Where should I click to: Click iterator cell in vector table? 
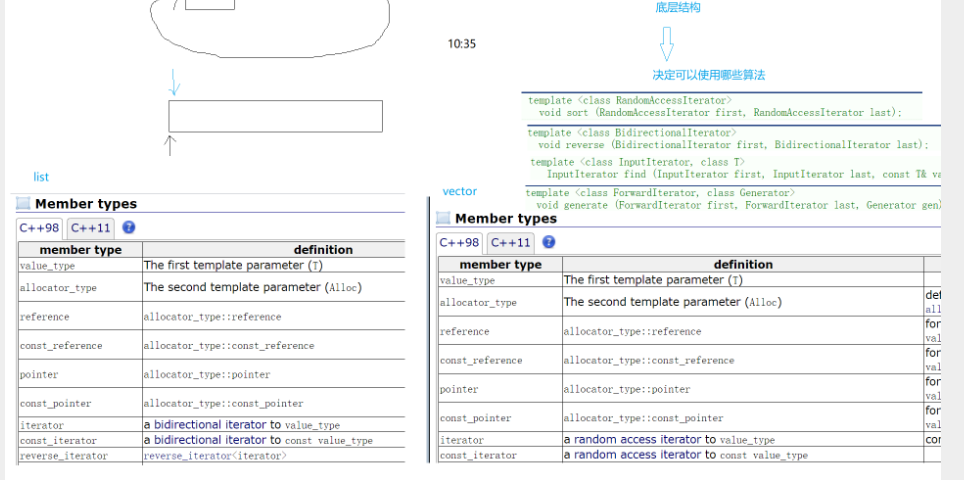coord(500,439)
